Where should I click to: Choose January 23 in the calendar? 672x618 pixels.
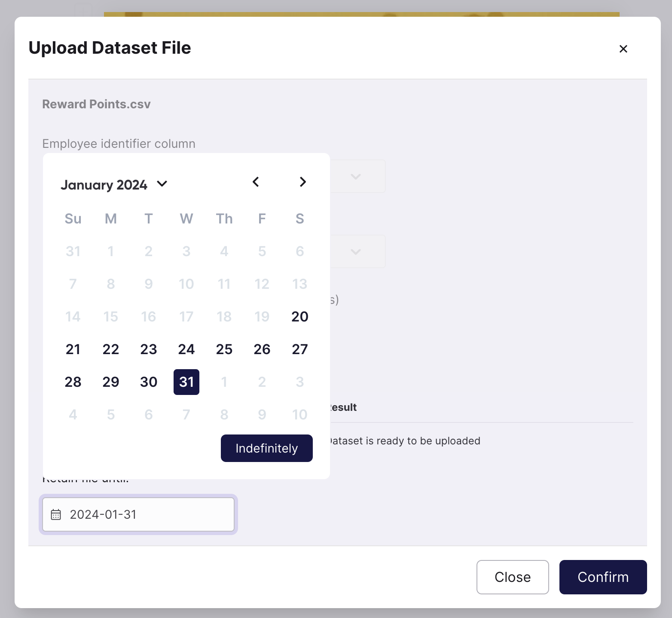(149, 349)
